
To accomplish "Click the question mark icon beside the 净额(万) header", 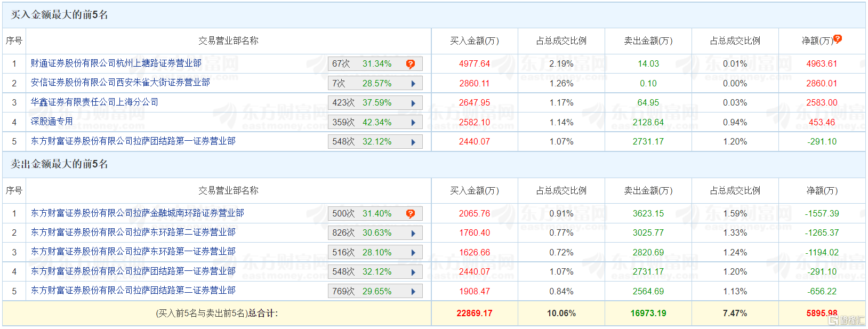I will [x=838, y=38].
